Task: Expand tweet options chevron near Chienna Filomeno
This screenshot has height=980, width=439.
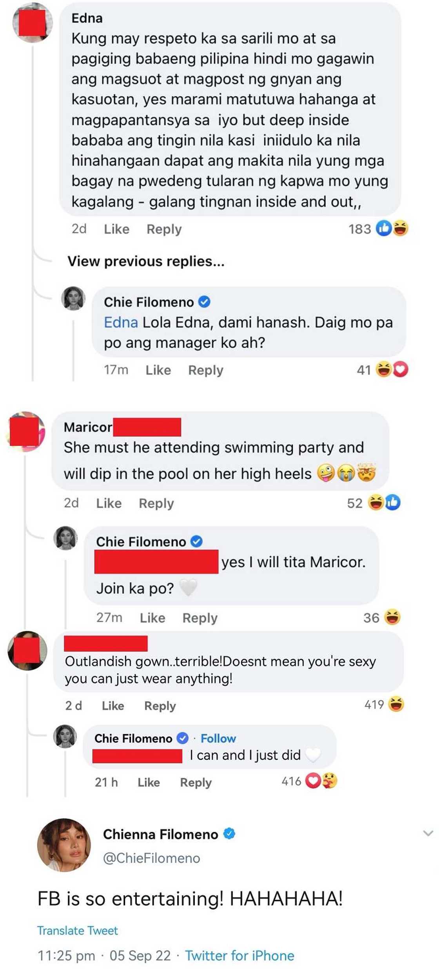Action: click(428, 833)
